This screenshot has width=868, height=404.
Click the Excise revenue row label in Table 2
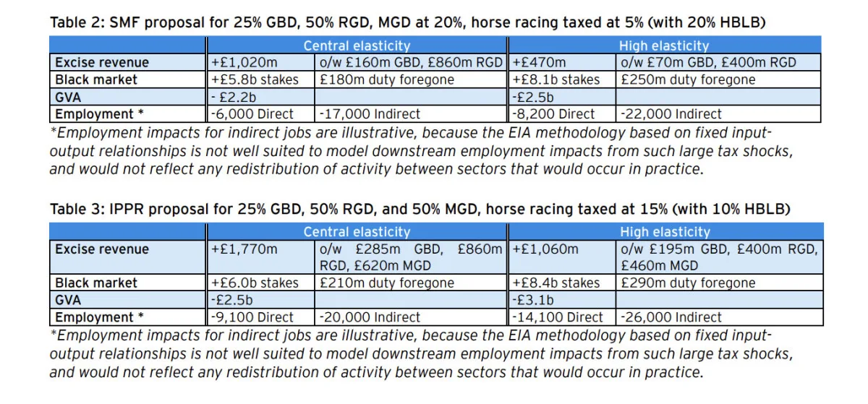pos(102,62)
